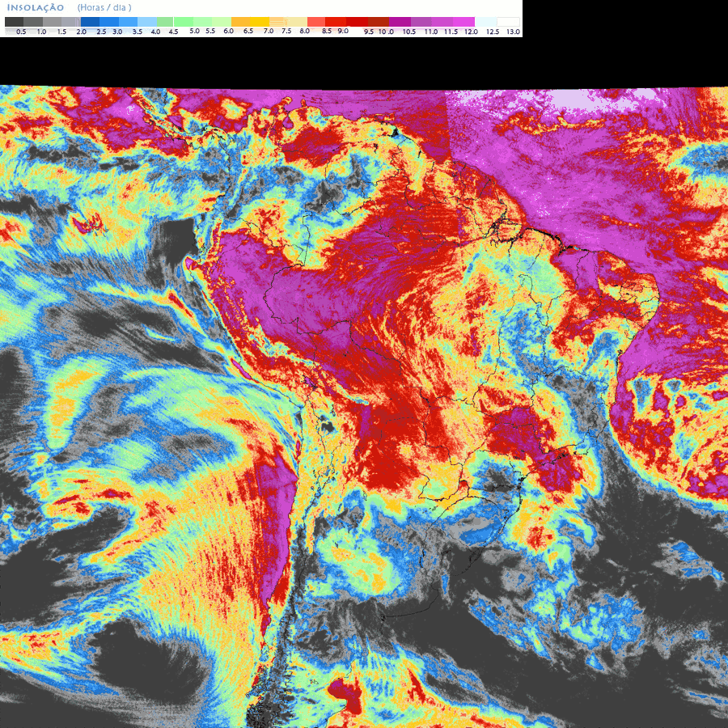Click the "8.0" scale value

tap(305, 31)
